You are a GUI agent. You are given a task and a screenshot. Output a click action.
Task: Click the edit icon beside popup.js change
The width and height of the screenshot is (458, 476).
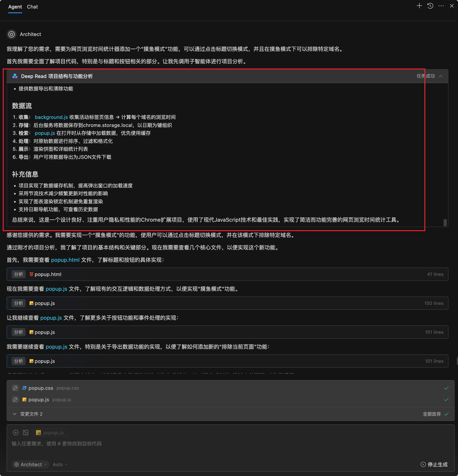point(15,399)
